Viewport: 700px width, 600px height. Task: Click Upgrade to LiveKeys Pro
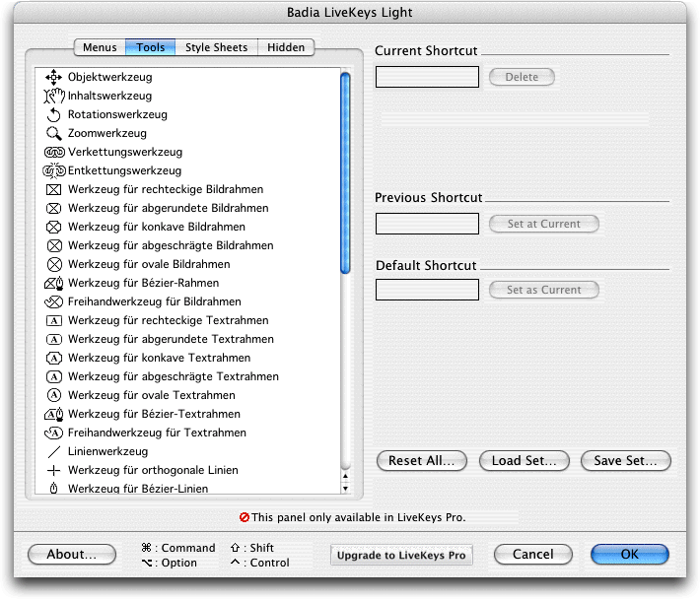[401, 556]
